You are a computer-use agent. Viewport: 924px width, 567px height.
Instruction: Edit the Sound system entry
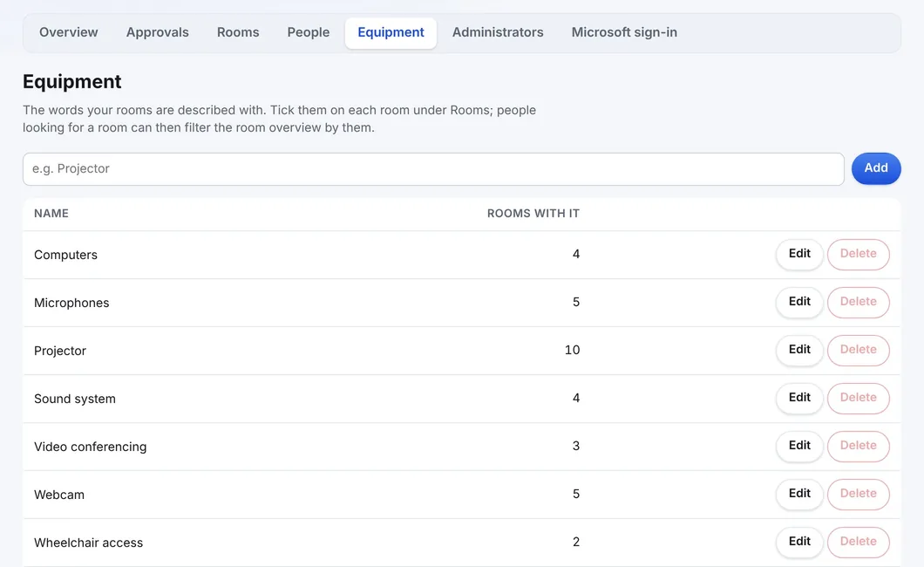coord(799,398)
